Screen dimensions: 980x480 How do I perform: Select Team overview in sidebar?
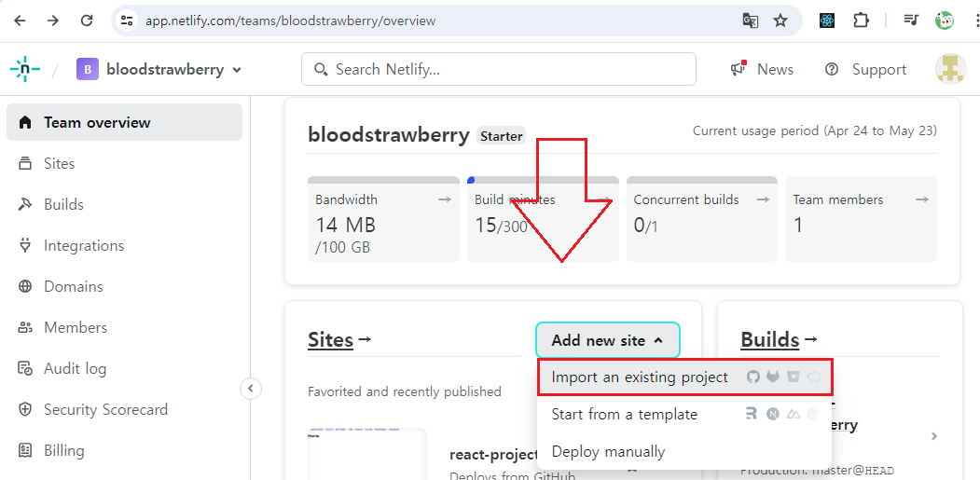coord(124,122)
